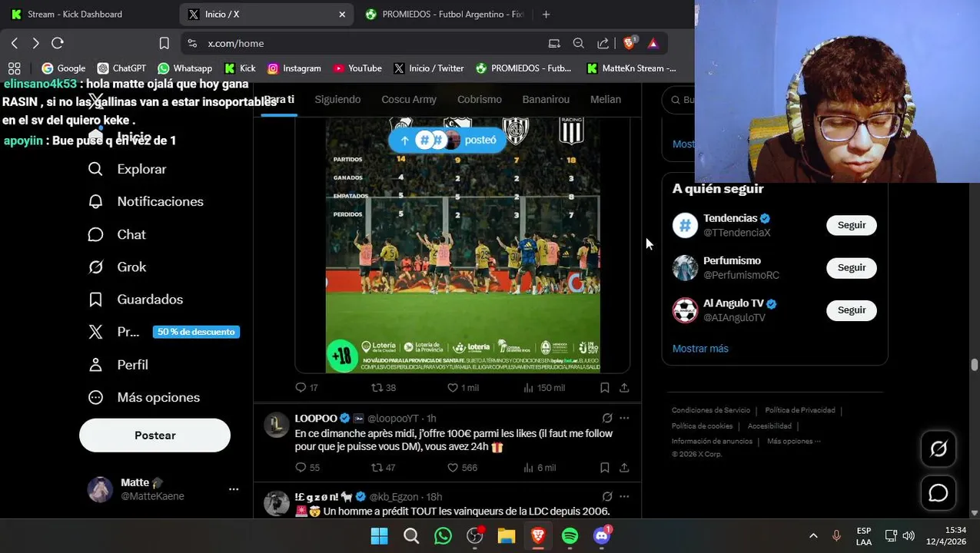Screen dimensions: 980x553
Task: Like the football stats post (1 mil)
Action: 463,388
